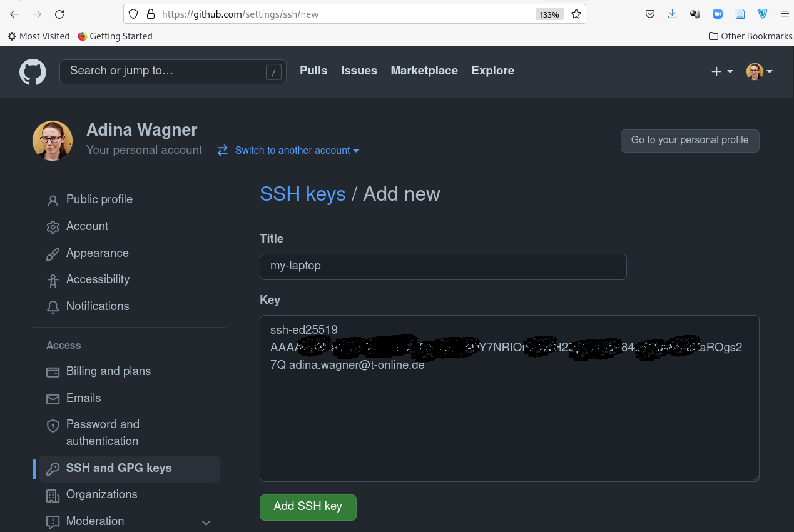Open the Firefox hamburger menu
This screenshot has height=532, width=794.
(x=785, y=14)
